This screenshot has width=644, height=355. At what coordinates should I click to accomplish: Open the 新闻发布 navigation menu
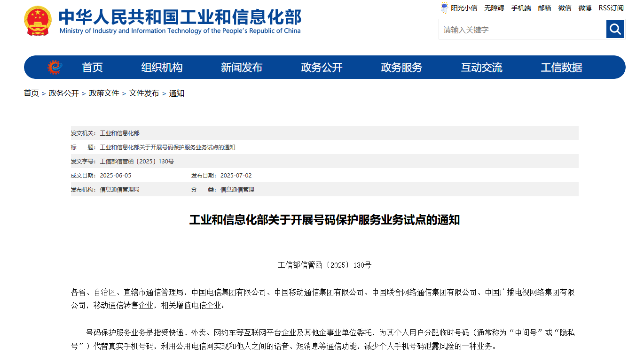(242, 68)
